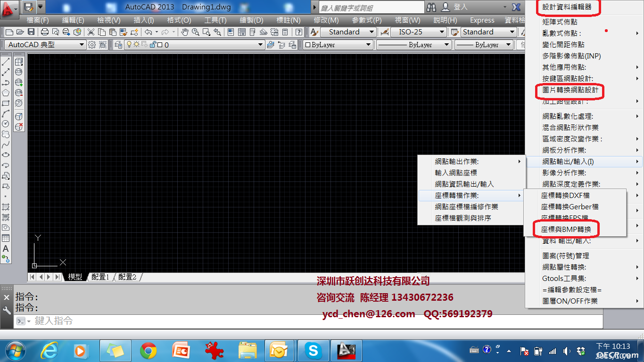Select the Hatch tool

[6, 207]
